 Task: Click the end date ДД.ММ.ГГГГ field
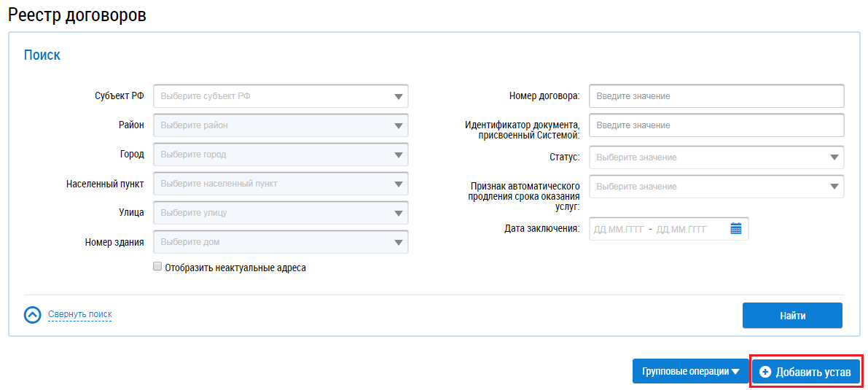click(x=681, y=229)
